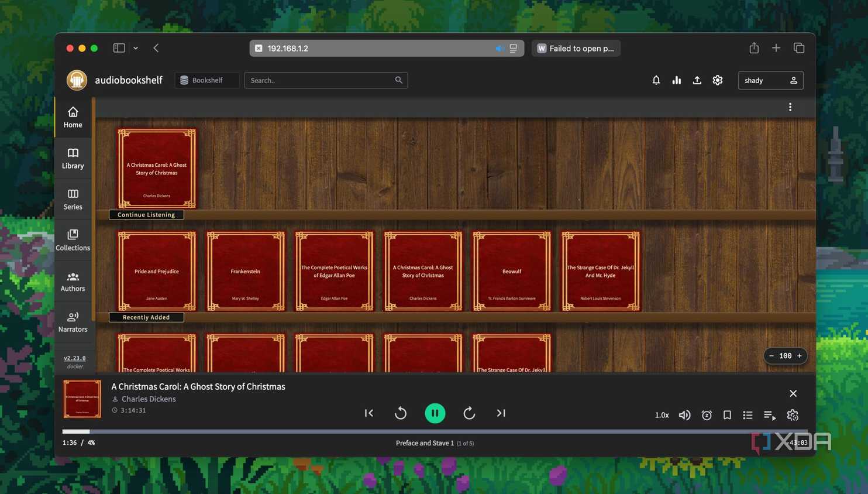Open the Home page in sidebar

[73, 117]
